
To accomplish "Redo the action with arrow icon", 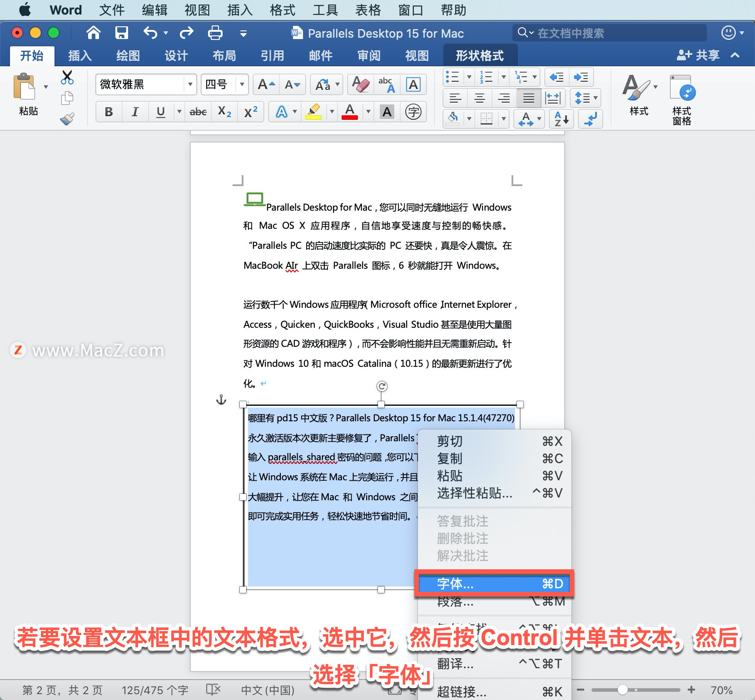I will (187, 33).
